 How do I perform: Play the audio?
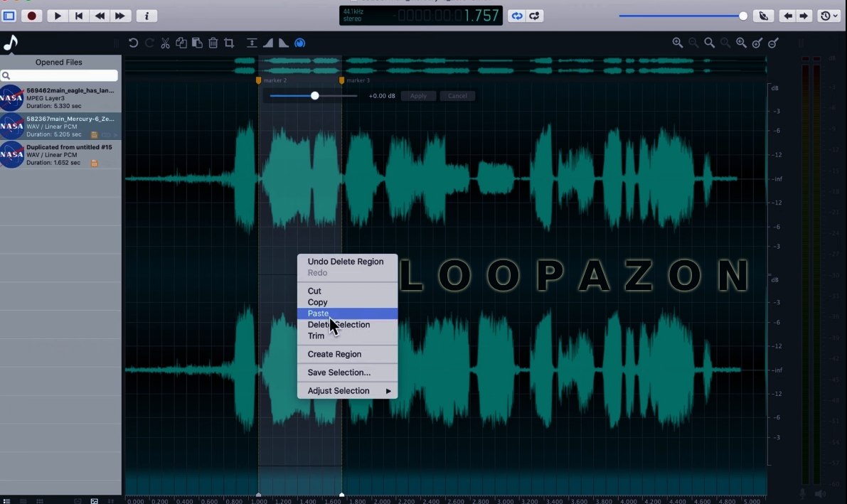58,16
